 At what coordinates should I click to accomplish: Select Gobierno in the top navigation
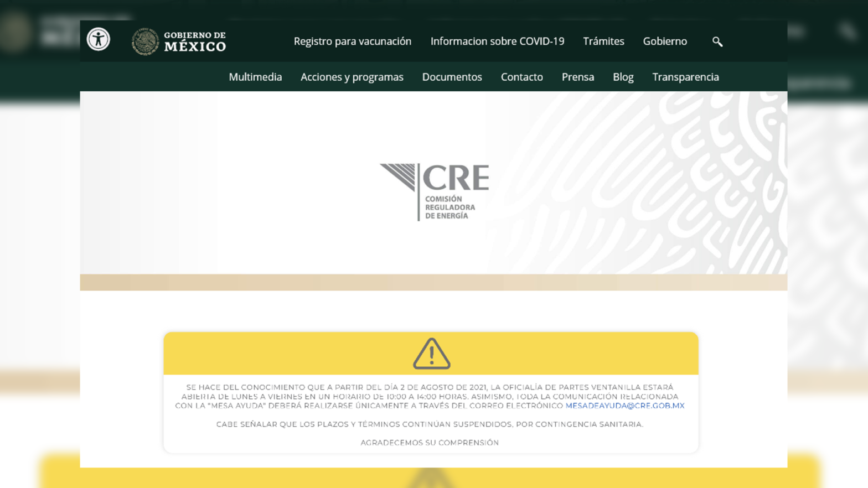pos(664,41)
